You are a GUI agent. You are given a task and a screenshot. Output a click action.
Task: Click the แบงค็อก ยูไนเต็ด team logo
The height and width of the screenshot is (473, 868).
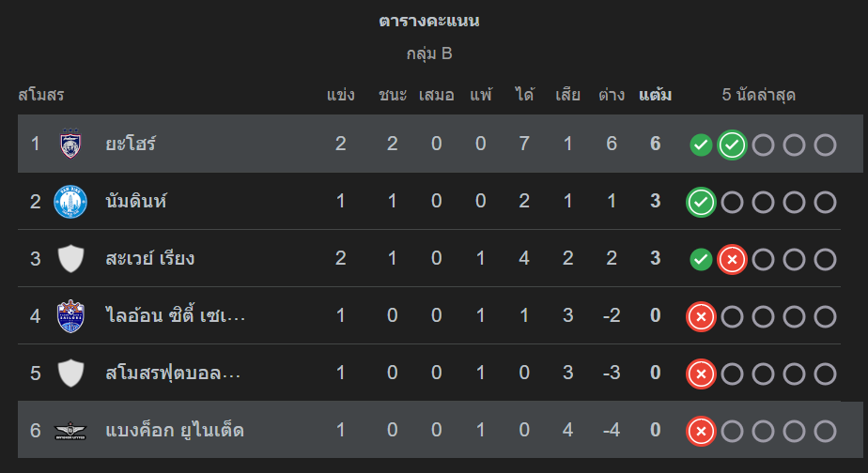[71, 431]
